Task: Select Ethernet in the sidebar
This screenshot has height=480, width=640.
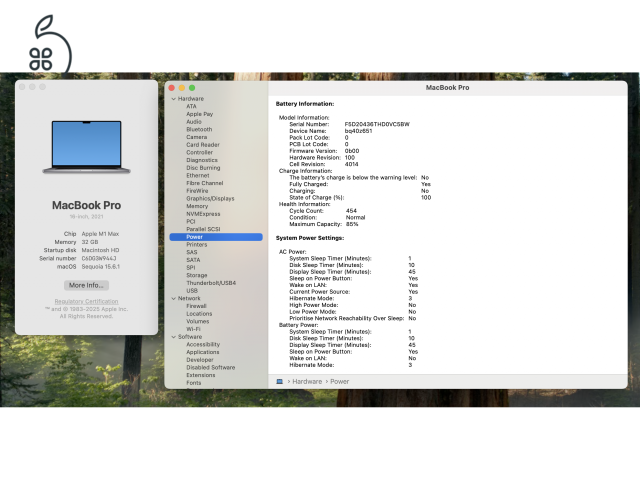Action: click(x=198, y=176)
